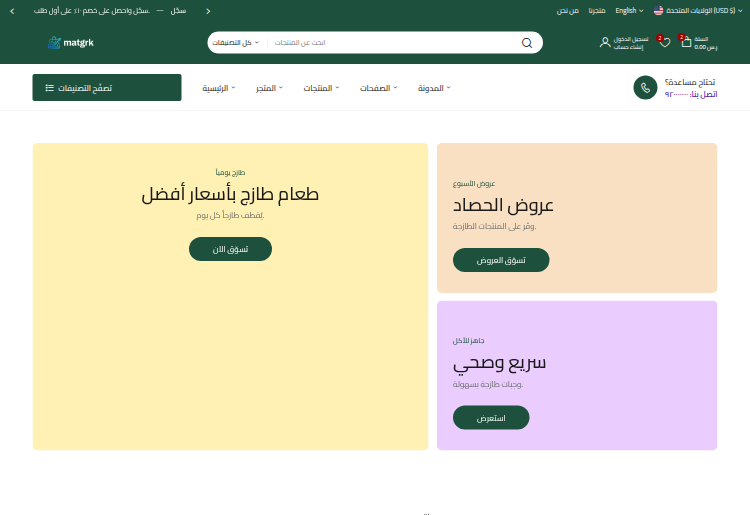Expand the المتجر menu

pos(269,88)
